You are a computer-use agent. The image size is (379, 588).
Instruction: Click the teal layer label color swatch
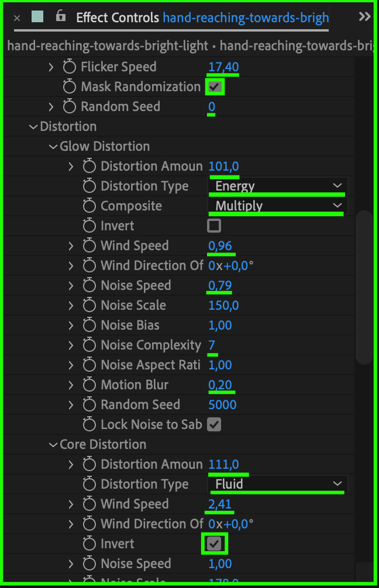[37, 16]
